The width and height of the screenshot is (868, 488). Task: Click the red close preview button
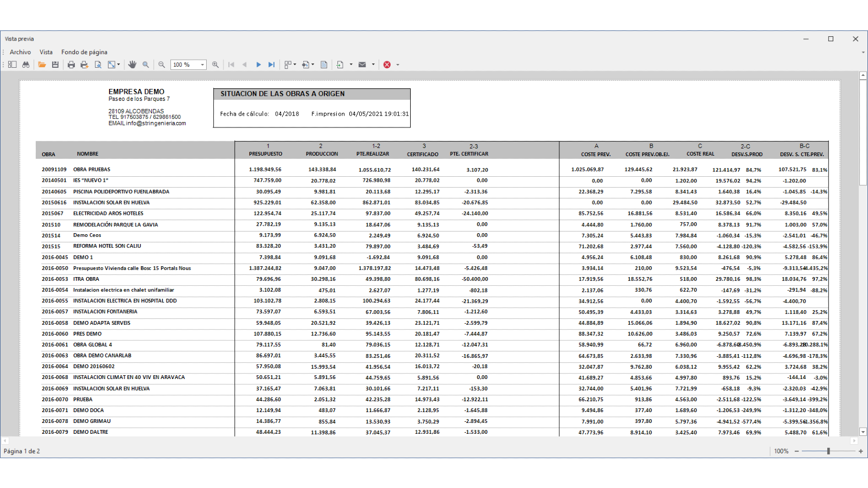387,65
